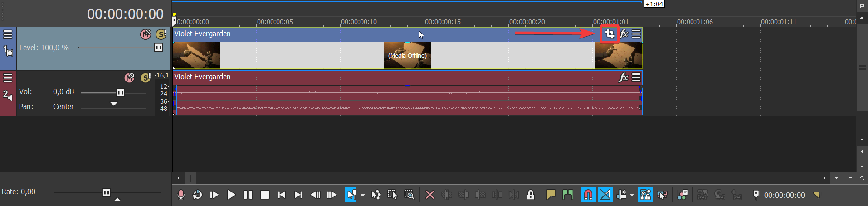The height and width of the screenshot is (206, 868).
Task: Select the Envelope Edit tool
Action: point(376,195)
